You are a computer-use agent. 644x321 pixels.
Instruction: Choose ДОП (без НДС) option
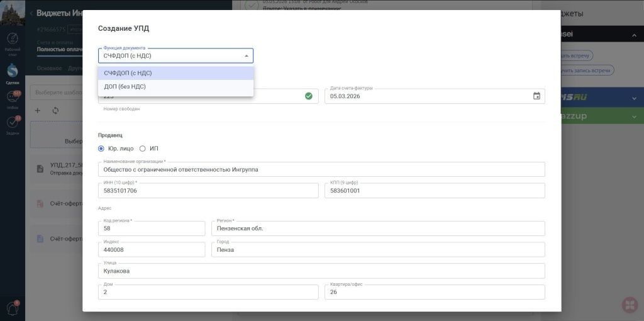(x=176, y=87)
